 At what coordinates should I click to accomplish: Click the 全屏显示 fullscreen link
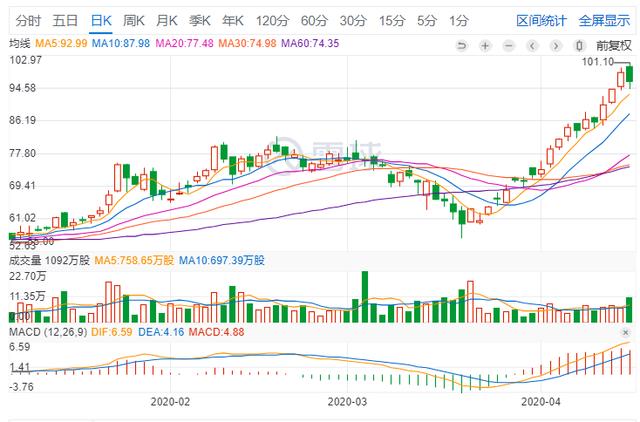(605, 20)
